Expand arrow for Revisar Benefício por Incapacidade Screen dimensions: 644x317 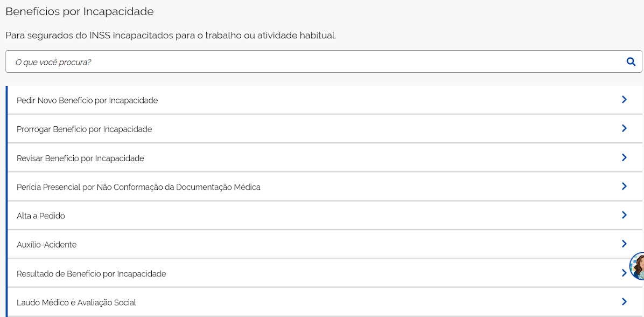coord(624,157)
